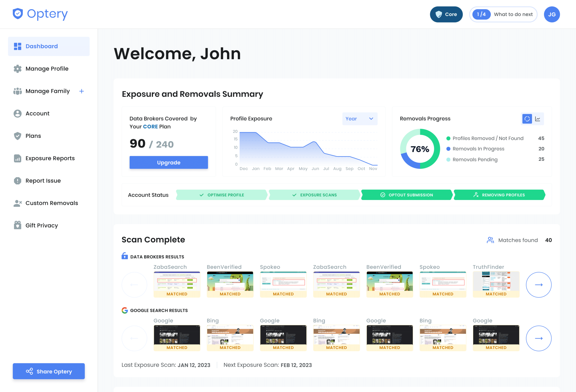Click previous arrow in data brokers carousel

click(x=134, y=285)
